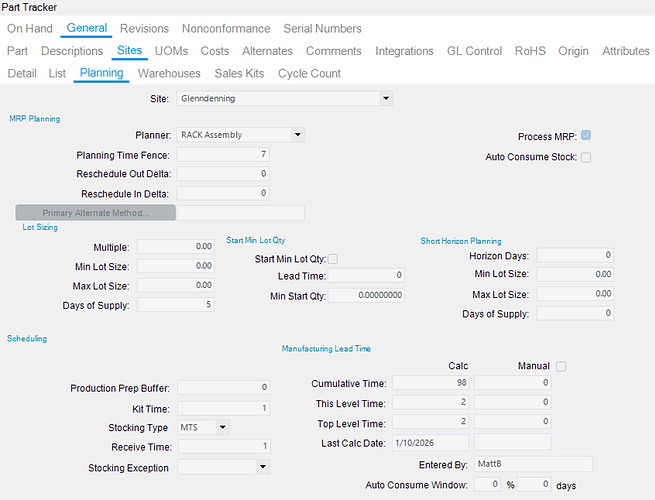Click the Lot Sizing Days of Supply field
Viewport: 655px width, 500px height.
click(176, 305)
